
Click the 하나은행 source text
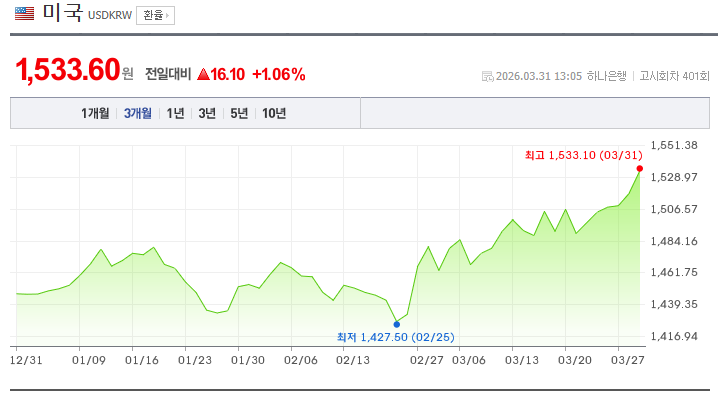coord(606,76)
